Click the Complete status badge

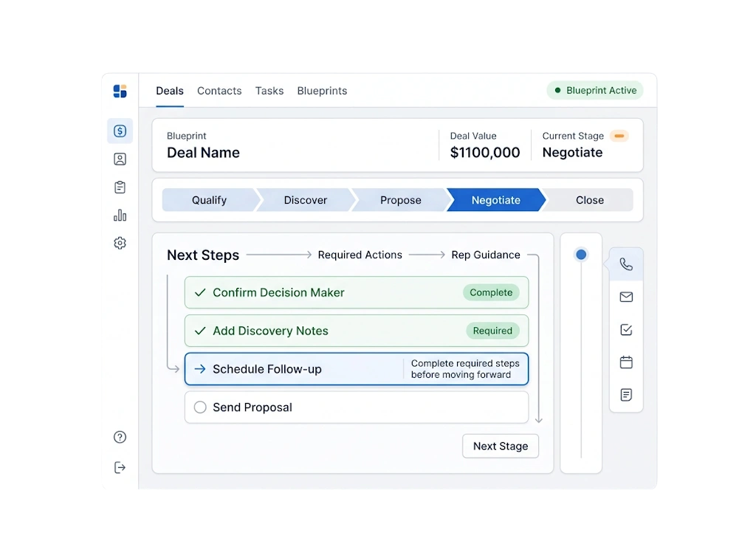[491, 292]
